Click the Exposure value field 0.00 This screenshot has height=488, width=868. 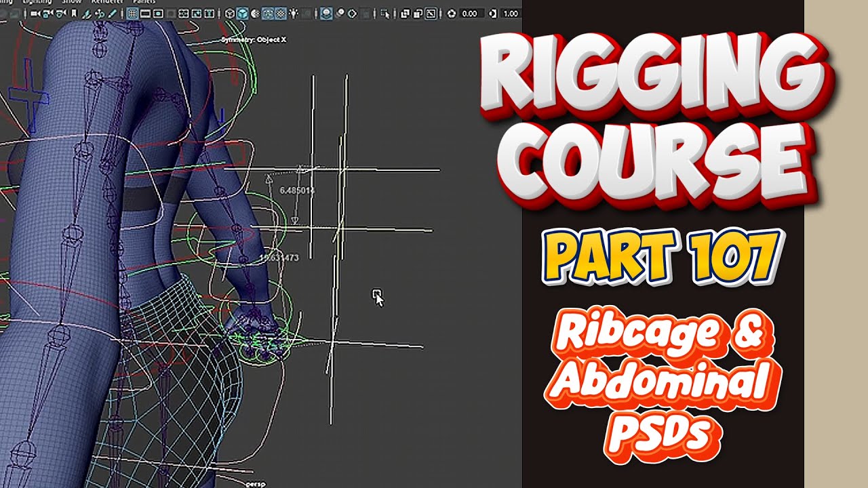[x=472, y=14]
